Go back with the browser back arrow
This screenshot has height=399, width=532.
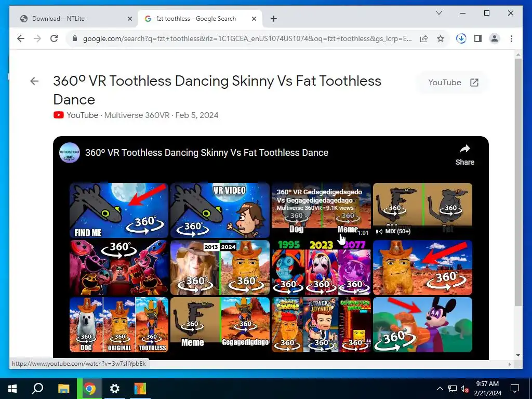[21, 38]
